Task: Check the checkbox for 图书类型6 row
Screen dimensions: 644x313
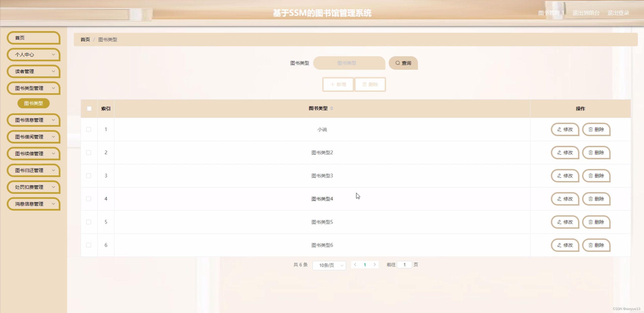Action: pos(89,245)
